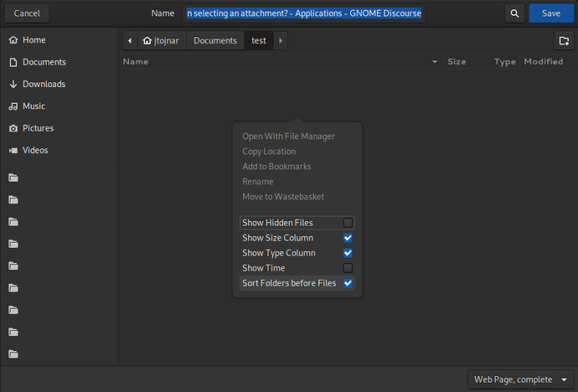
Task: Open Music in the sidebar
Action: (x=59, y=106)
